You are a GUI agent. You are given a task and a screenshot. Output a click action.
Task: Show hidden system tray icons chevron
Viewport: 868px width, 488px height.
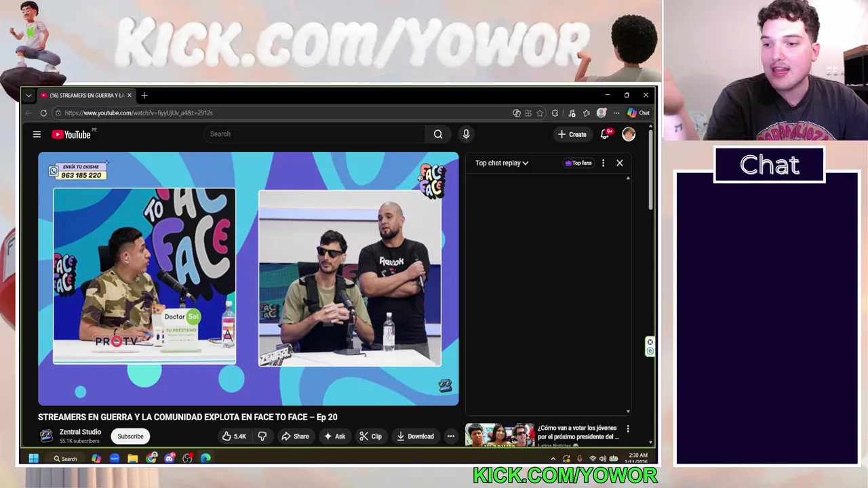tap(553, 459)
